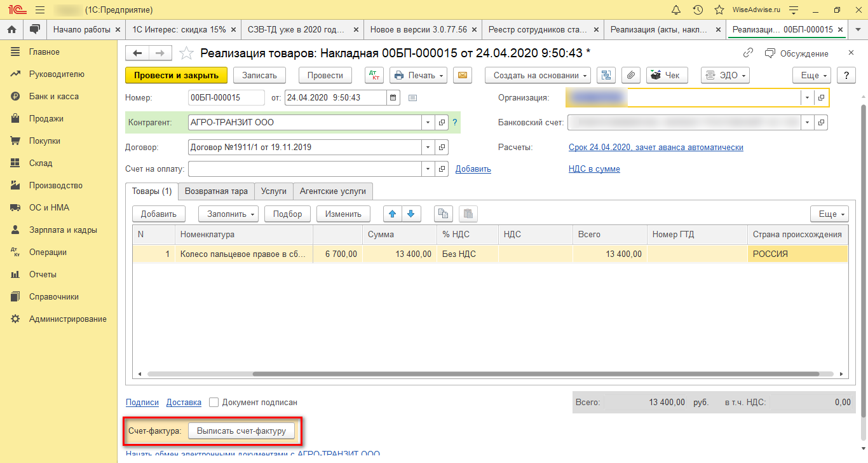Open Срок 24.04.2020 settlement link
This screenshot has height=463, width=868.
[656, 147]
